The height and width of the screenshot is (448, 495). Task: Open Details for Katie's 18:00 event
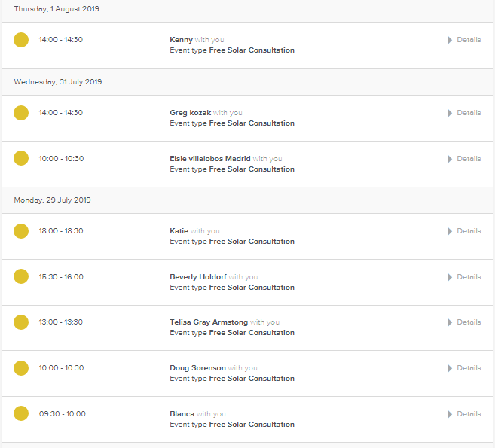tap(464, 231)
